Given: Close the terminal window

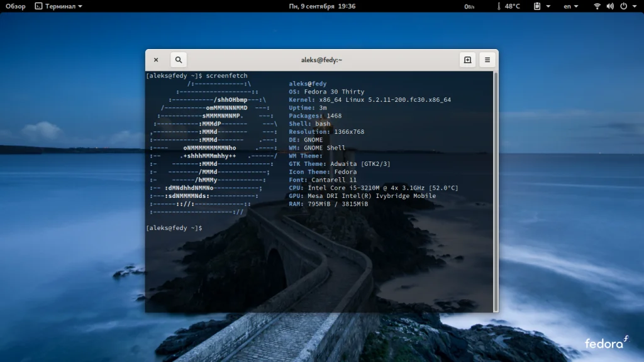Looking at the screenshot, I should pyautogui.click(x=156, y=60).
